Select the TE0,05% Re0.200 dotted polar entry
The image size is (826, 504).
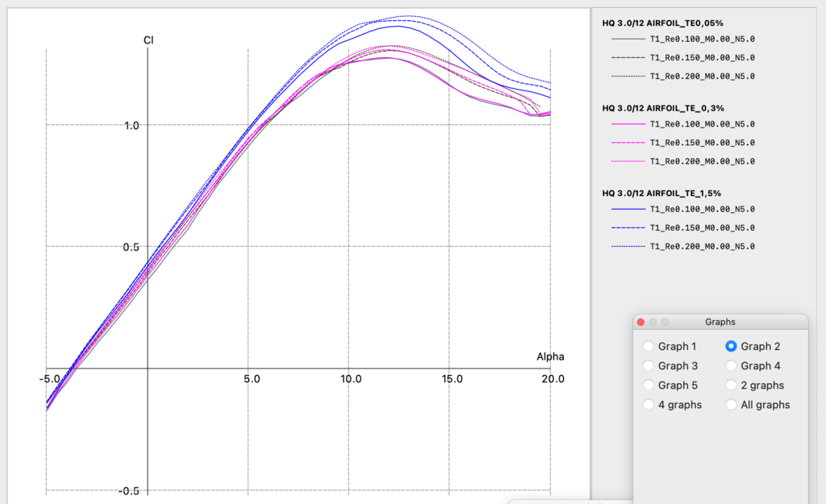(x=702, y=76)
